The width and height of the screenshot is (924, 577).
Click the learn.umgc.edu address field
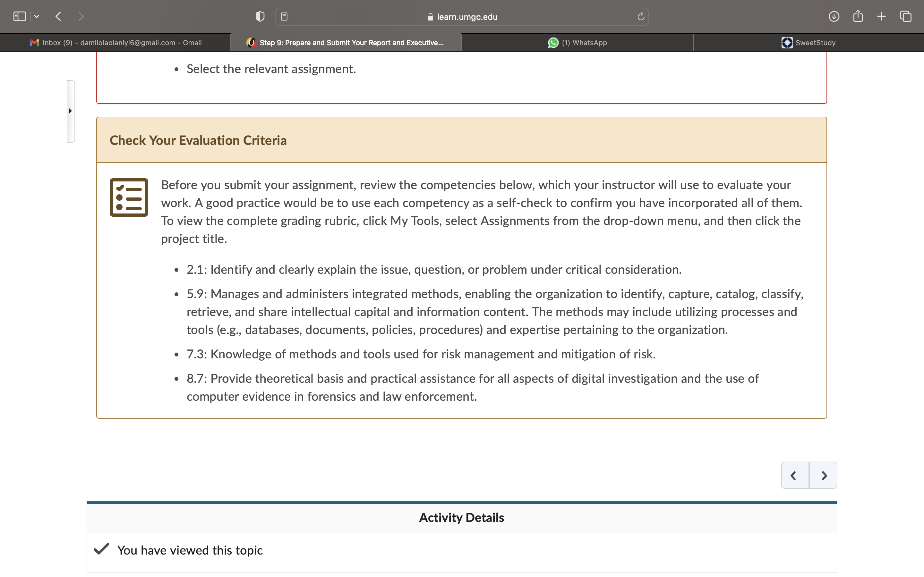point(462,17)
